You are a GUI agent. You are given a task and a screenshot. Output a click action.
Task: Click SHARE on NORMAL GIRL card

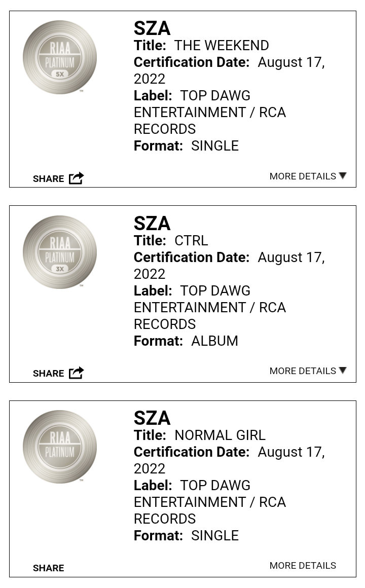tap(48, 568)
